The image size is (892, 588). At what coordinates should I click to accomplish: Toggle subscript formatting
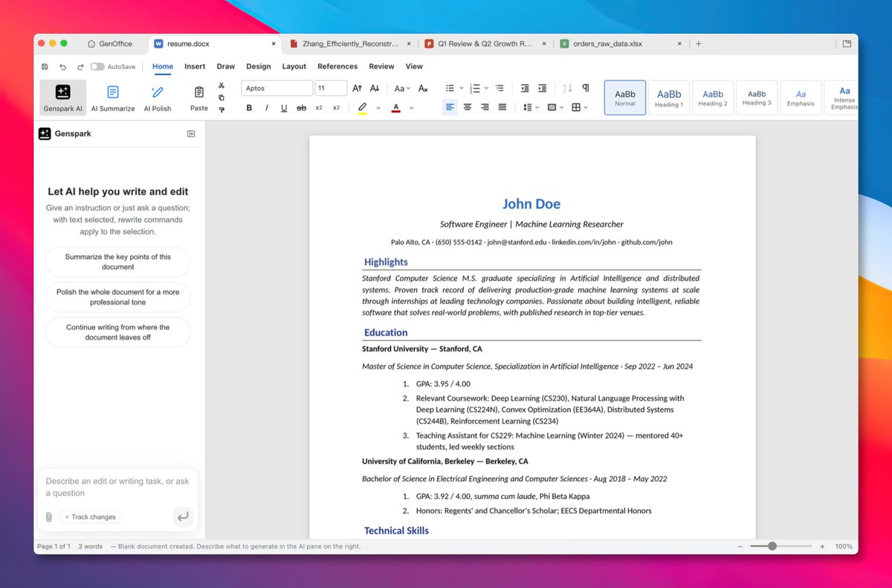tap(319, 108)
